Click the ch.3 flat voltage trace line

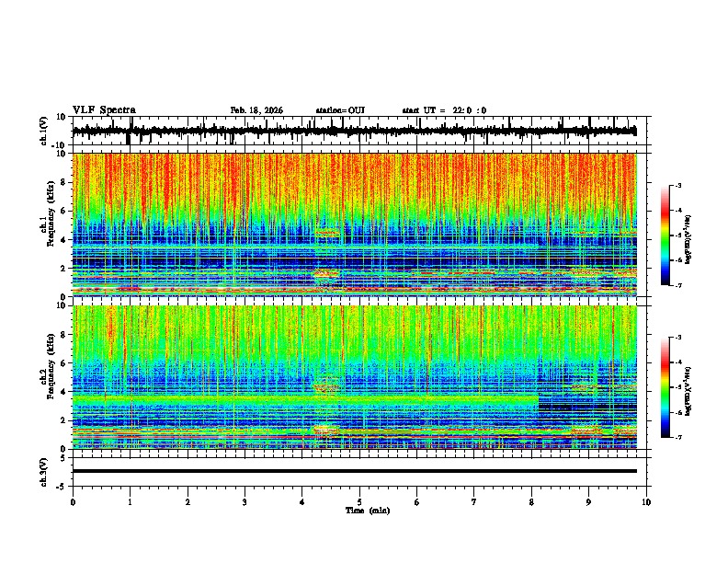coord(354,471)
